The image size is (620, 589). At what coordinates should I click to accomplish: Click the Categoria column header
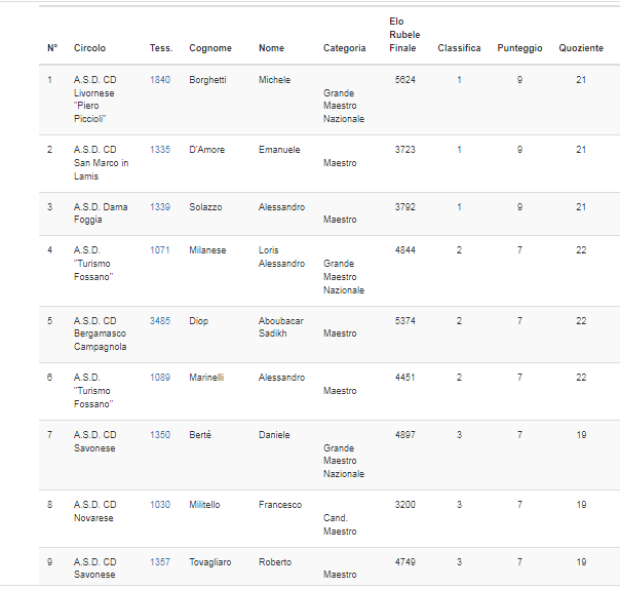344,48
